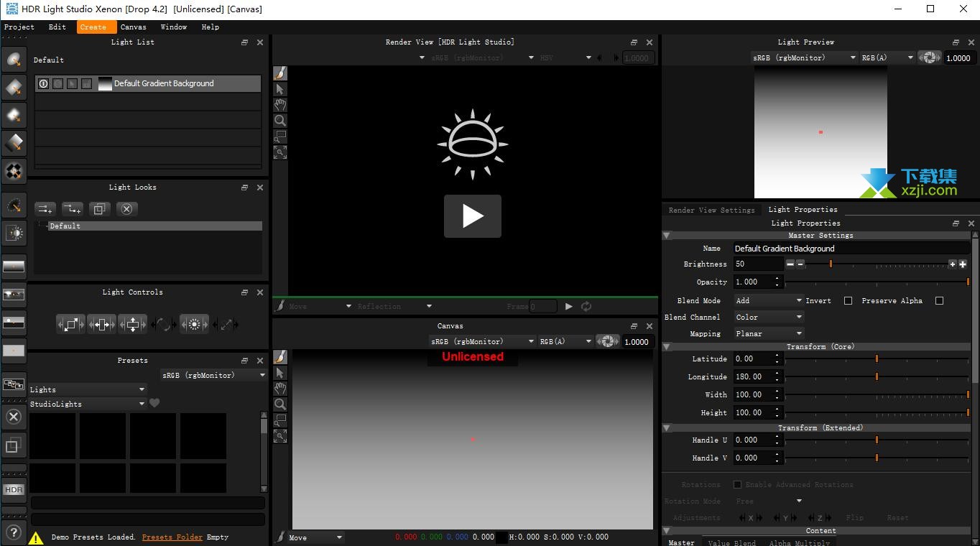980x546 pixels.
Task: Close the Light List panel
Action: (260, 42)
